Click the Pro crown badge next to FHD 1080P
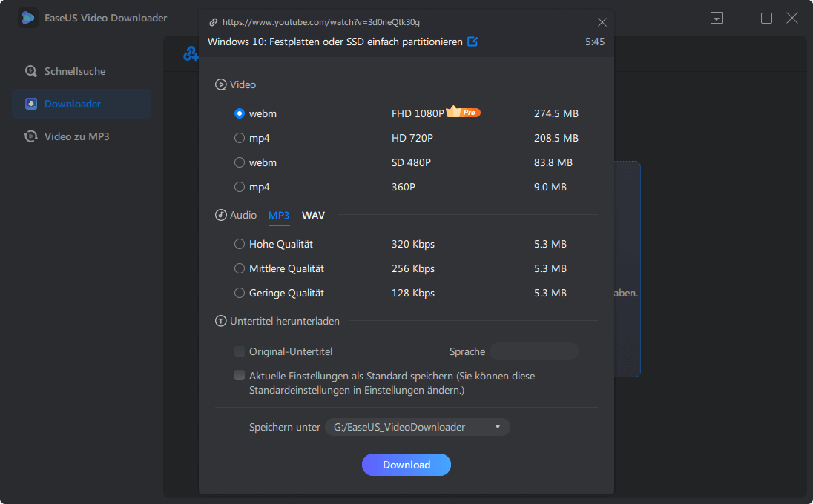This screenshot has height=504, width=813. point(463,112)
